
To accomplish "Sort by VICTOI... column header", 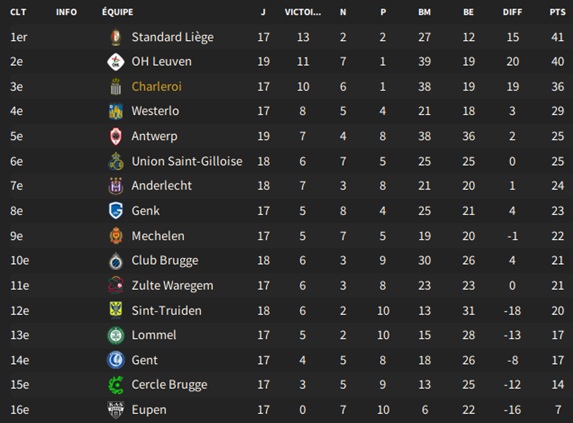I will tap(303, 12).
